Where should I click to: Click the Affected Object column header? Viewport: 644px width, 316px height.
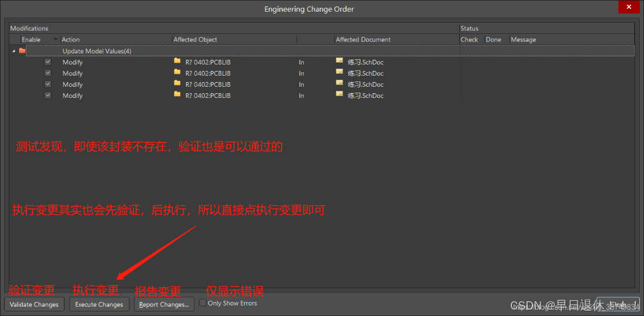tap(235, 39)
